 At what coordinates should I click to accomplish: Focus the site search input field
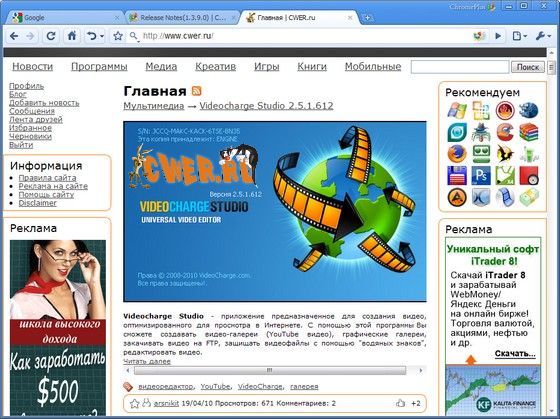tap(460, 67)
